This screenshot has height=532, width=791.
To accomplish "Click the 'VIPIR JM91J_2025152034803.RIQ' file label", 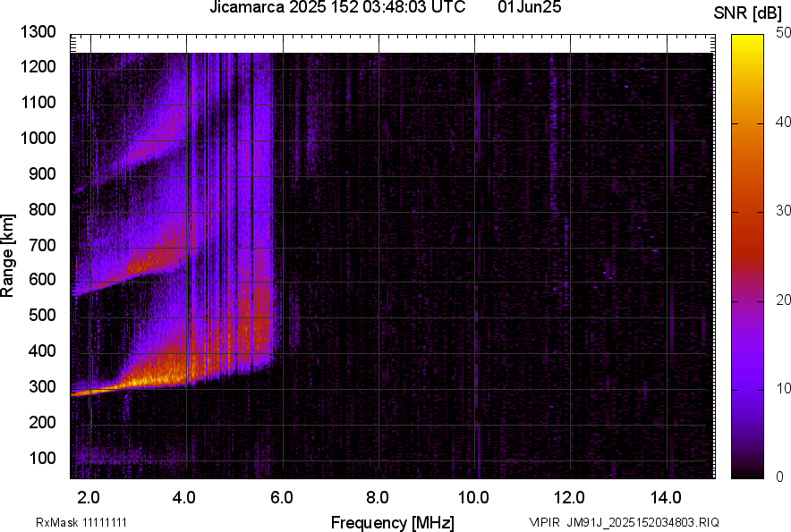I will (624, 522).
